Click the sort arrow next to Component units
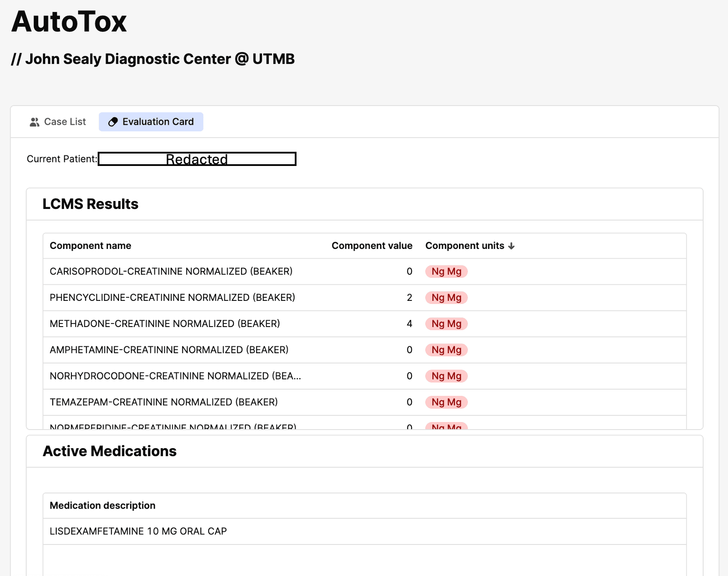Viewport: 728px width, 576px height. (511, 246)
